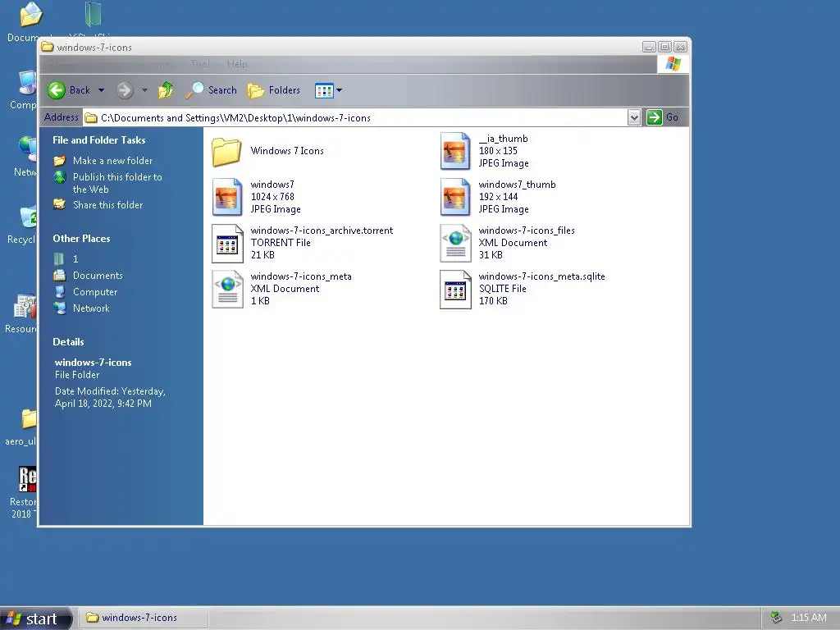
Task: Minimize the windows-7-icons window
Action: [650, 47]
